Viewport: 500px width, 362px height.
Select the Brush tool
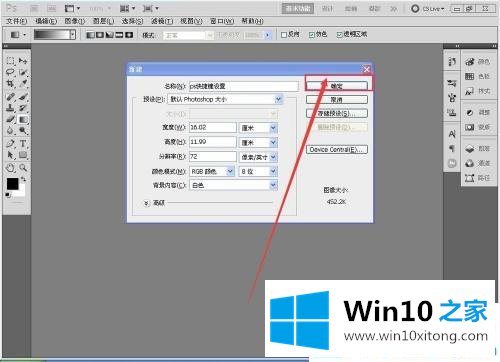point(23,97)
